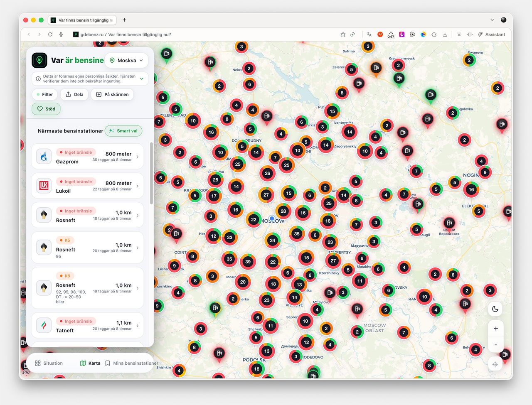Open the Lukoil 800 meter station card
Image resolution: width=532 pixels, height=405 pixels.
click(88, 186)
